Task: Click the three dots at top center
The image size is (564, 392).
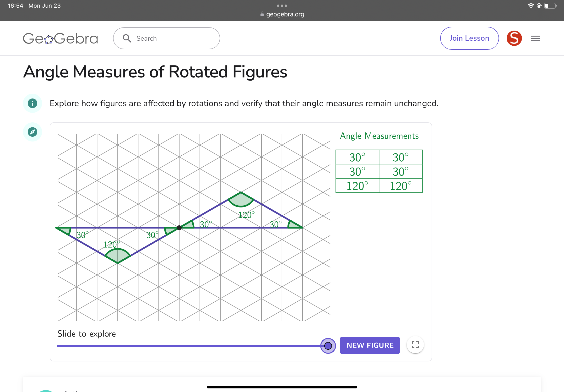Action: coord(282,6)
